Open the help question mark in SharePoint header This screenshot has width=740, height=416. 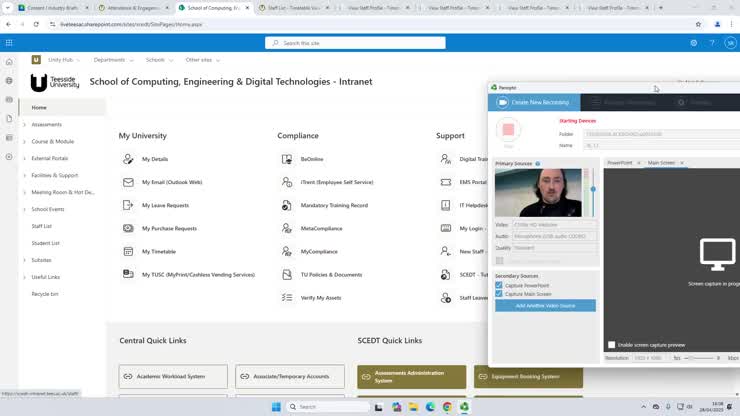[712, 43]
